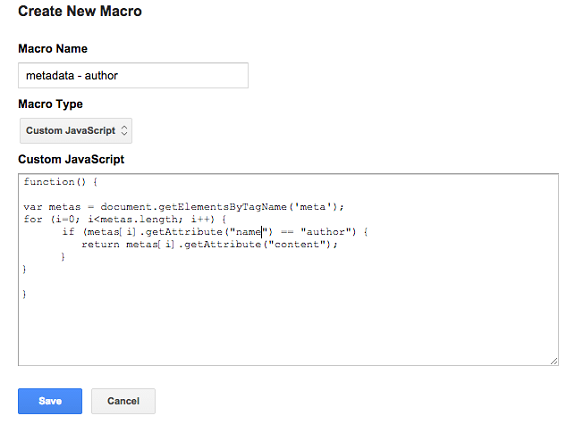Click the 'if (metas[i].getAttribute' line
This screenshot has width=575, height=424.
(x=215, y=232)
